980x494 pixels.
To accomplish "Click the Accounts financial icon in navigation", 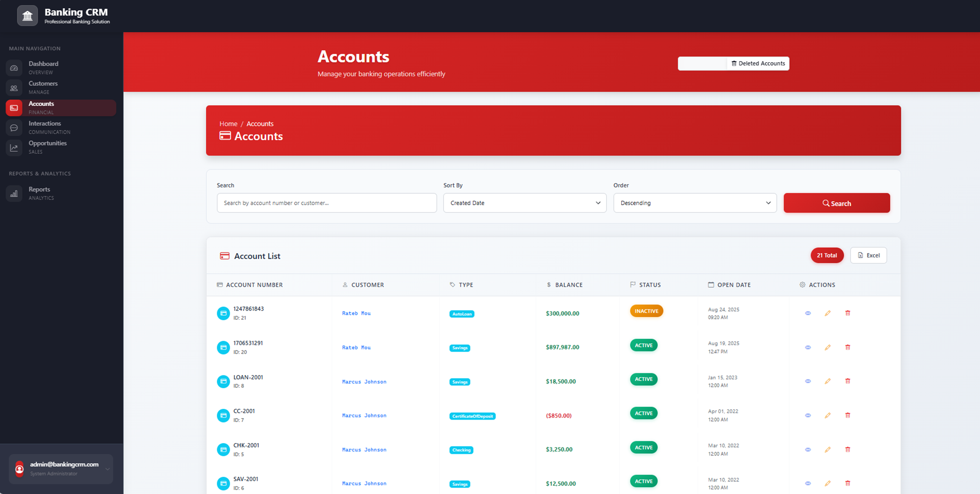I will (14, 108).
